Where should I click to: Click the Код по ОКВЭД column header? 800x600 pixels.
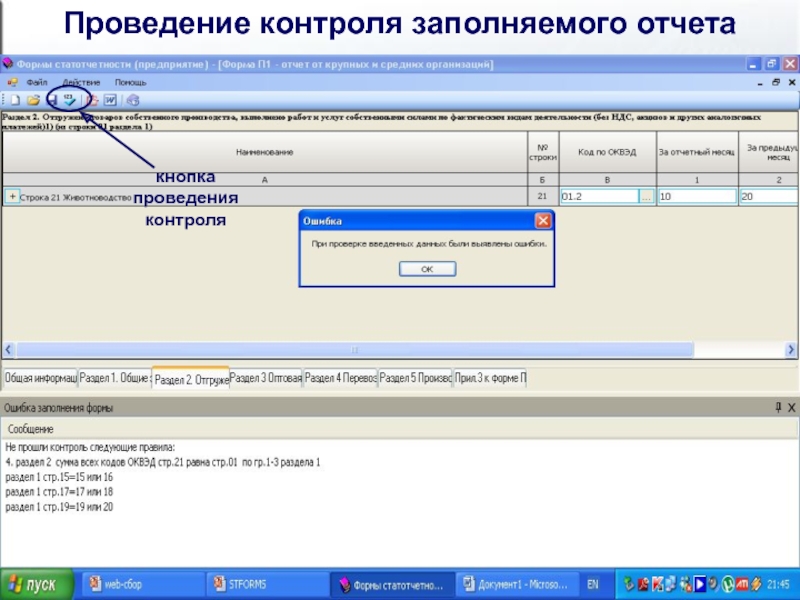click(607, 152)
